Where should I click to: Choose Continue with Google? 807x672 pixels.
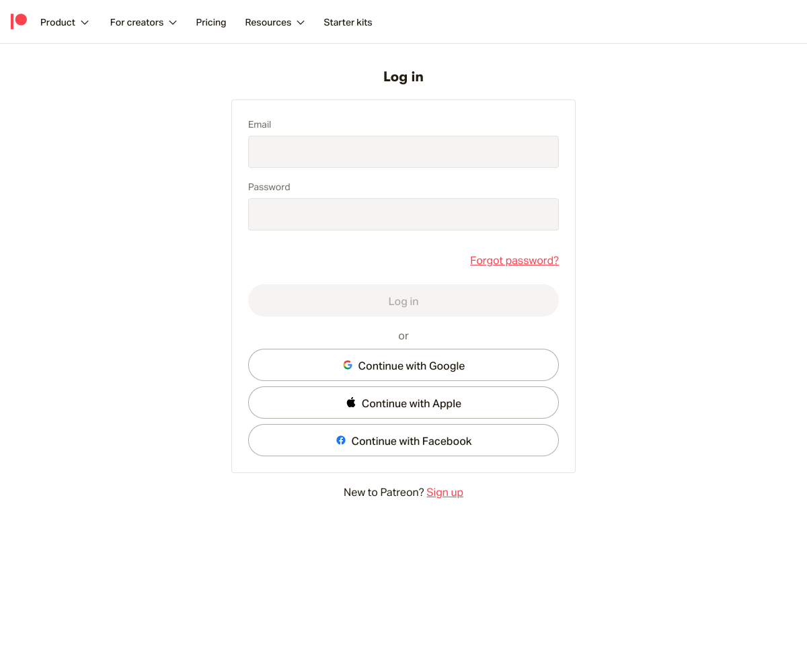(403, 365)
